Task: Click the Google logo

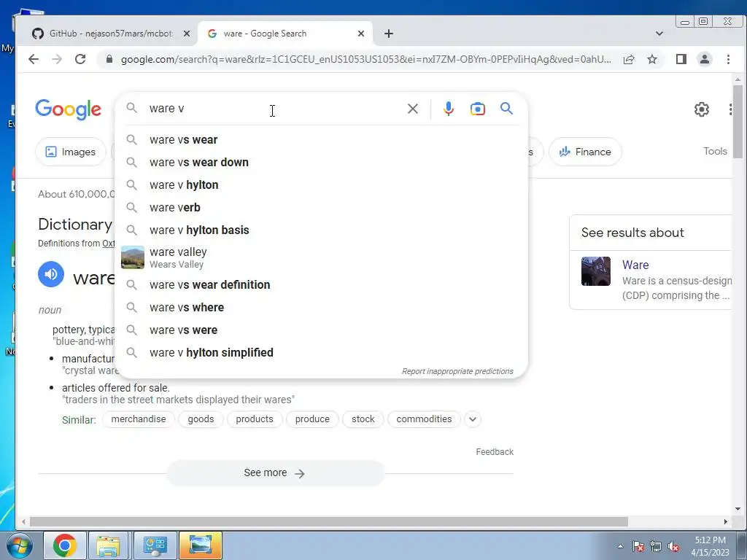Action: 68,109
